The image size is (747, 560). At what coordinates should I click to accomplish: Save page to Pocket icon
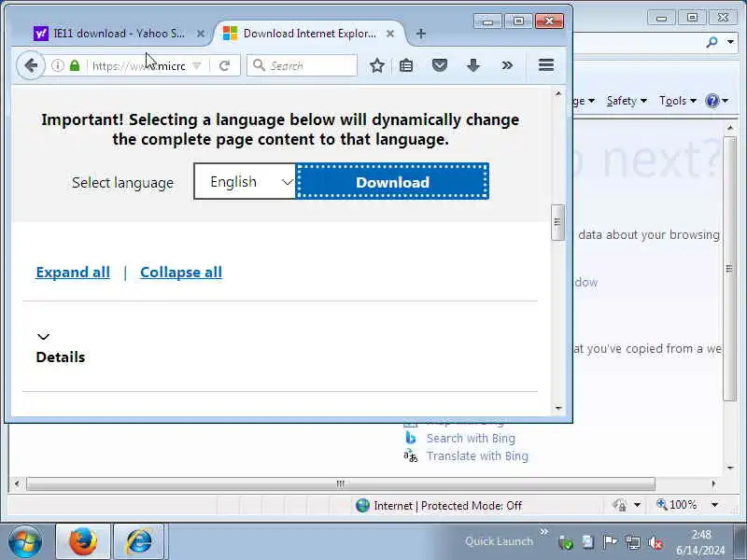point(439,65)
